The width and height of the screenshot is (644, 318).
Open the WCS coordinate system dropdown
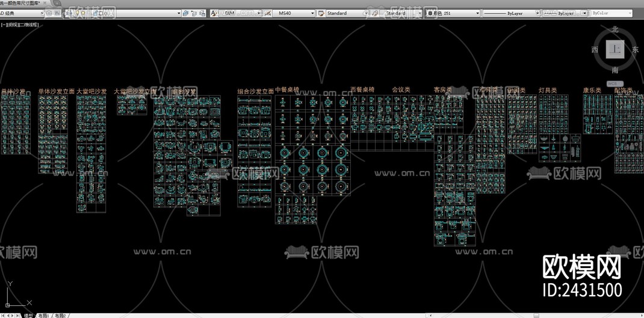[x=615, y=84]
